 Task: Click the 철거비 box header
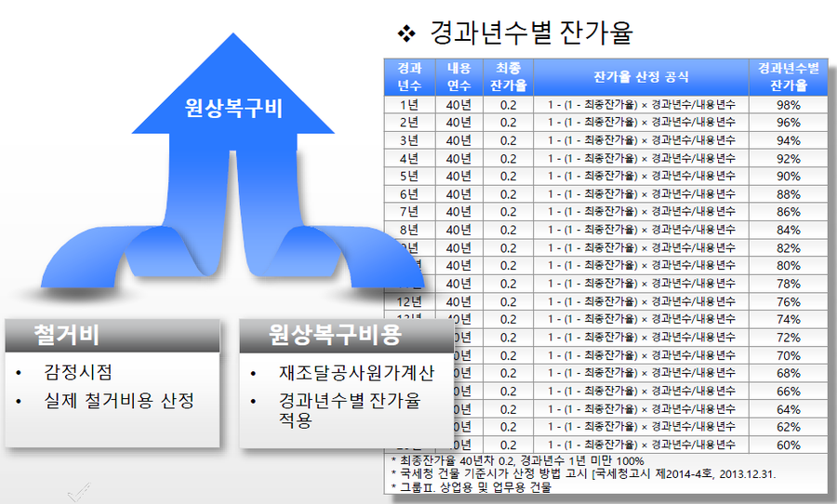[113, 336]
